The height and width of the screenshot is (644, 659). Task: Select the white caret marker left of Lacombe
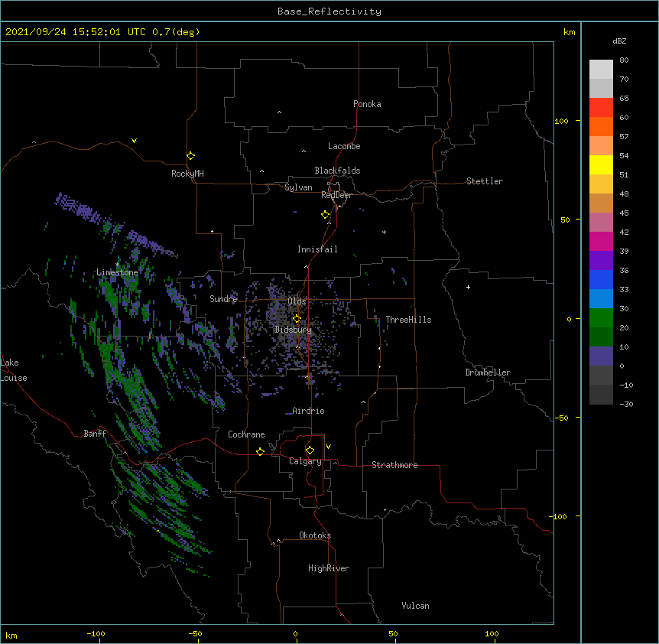304,151
